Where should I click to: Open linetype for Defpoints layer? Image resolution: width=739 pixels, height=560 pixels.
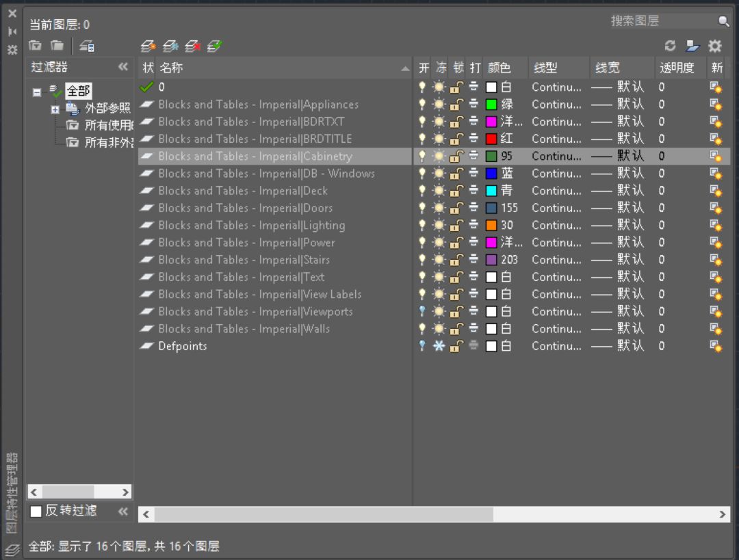click(556, 346)
